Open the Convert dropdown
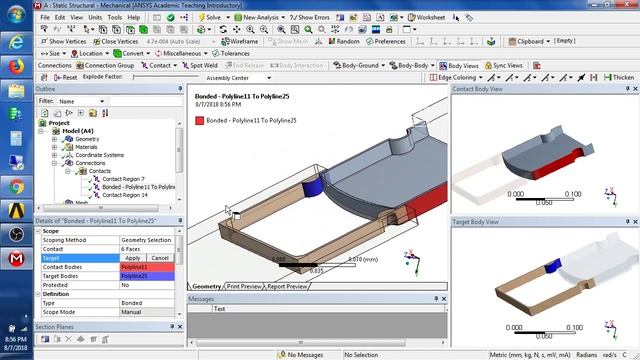640x360 pixels. pyautogui.click(x=132, y=53)
